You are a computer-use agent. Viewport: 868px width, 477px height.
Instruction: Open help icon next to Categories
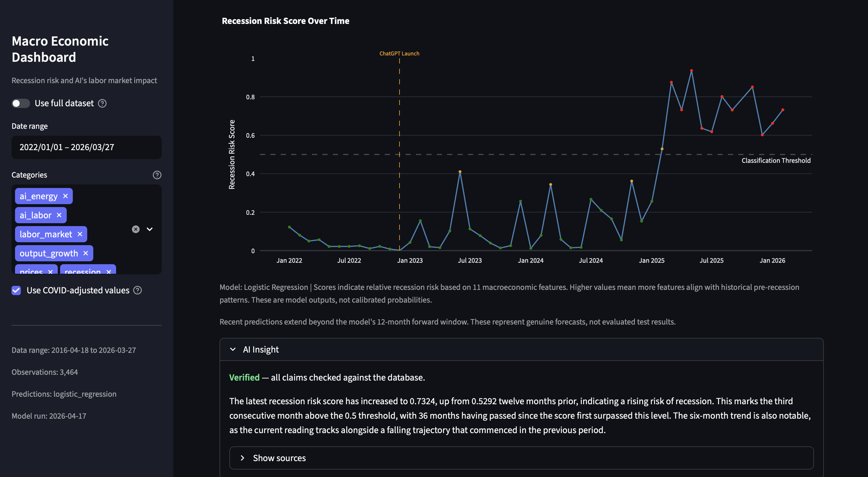(157, 175)
